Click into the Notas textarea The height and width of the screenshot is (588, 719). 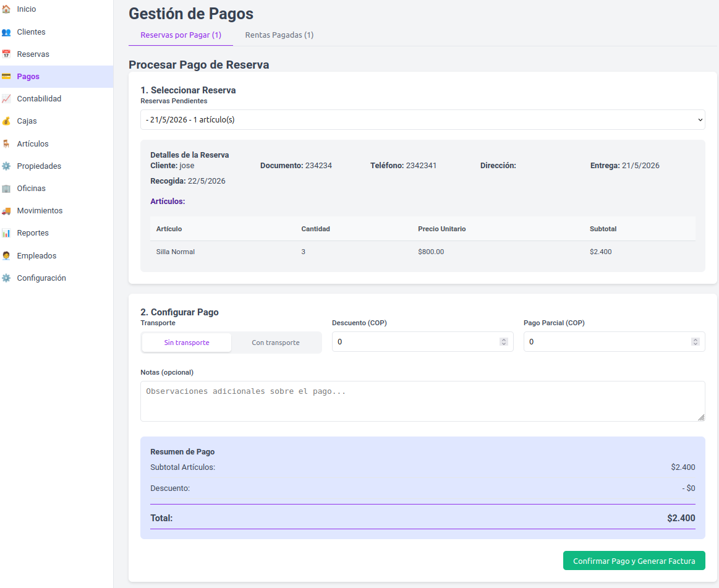tap(422, 401)
